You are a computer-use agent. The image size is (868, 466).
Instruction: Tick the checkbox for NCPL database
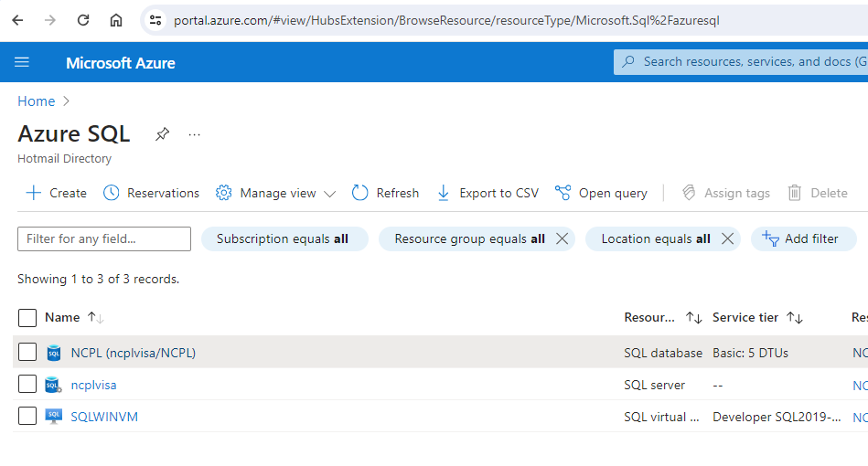click(x=27, y=352)
